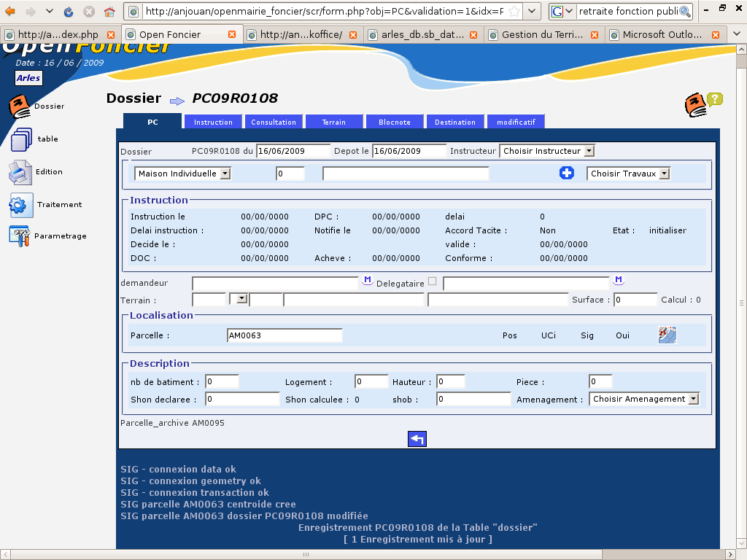
Task: Switch to the Consultation tab
Action: pos(274,122)
